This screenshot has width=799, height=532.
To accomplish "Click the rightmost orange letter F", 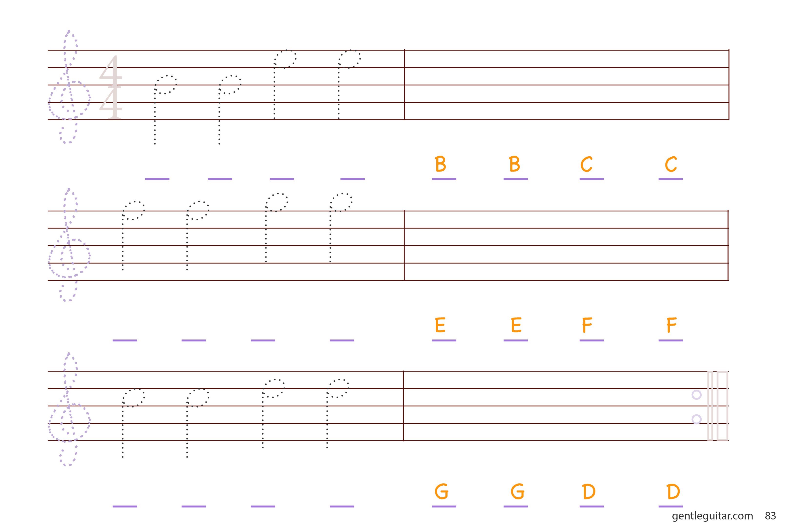I will (x=671, y=325).
